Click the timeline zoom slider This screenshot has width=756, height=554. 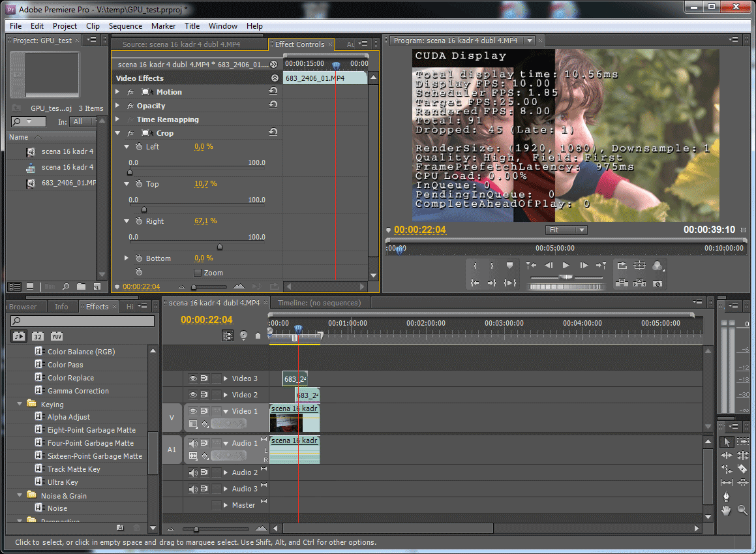(x=196, y=529)
